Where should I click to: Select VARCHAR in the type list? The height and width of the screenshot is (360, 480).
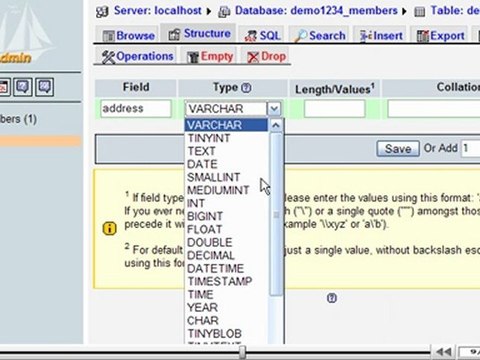point(226,125)
